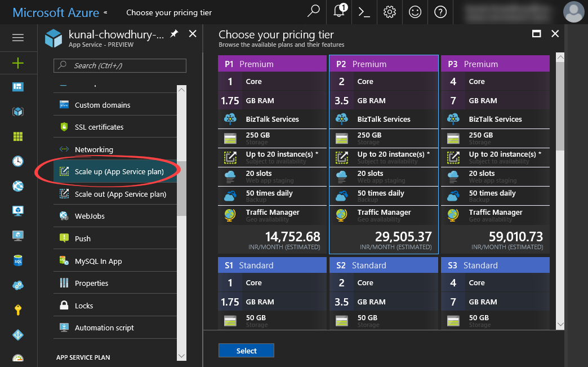Open Automation script menu item
Viewport: 588px width, 367px height.
click(x=115, y=328)
